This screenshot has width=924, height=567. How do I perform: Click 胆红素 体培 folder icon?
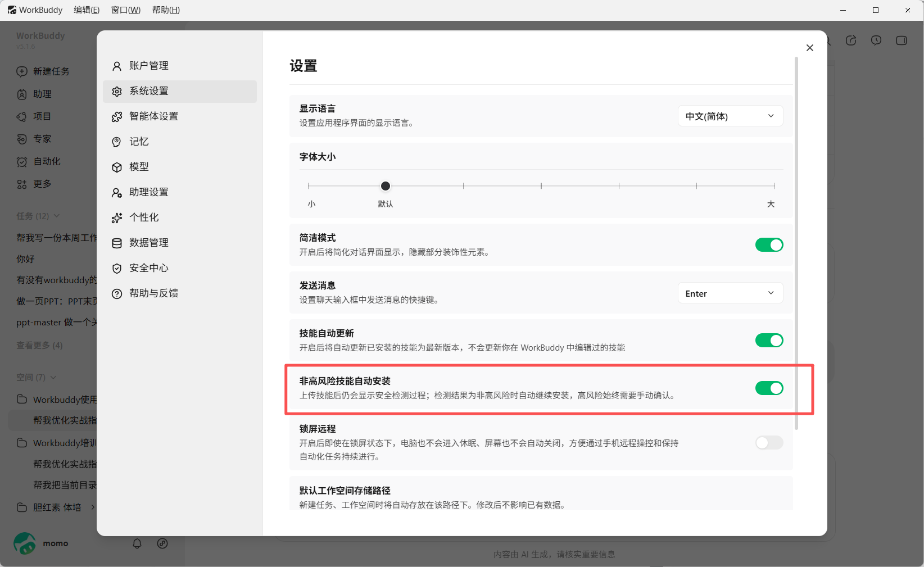(22, 507)
